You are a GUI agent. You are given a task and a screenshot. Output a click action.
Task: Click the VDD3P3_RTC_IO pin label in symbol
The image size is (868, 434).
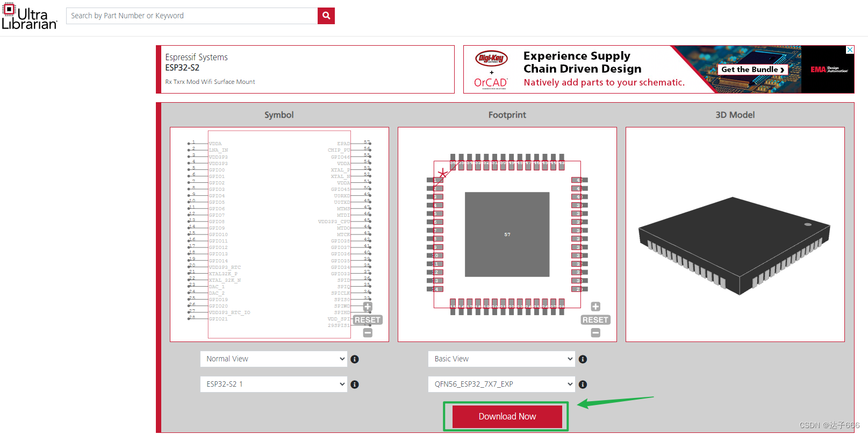pos(229,312)
